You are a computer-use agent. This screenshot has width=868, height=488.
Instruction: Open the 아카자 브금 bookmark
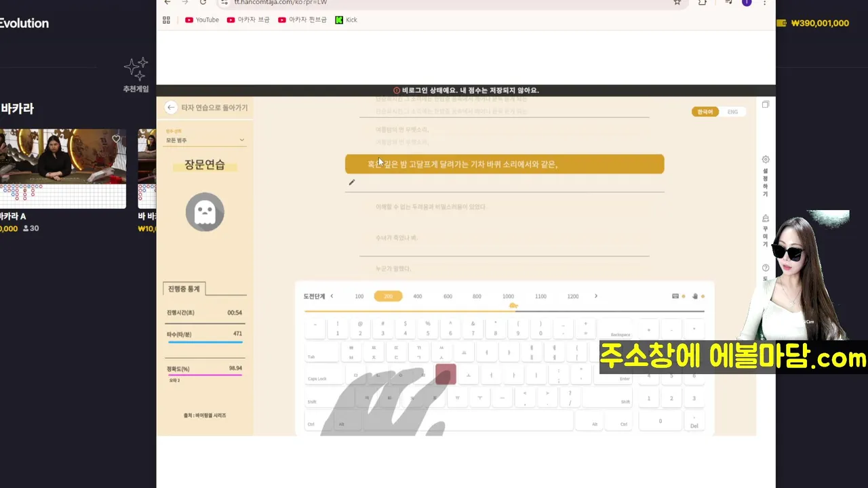pos(248,20)
